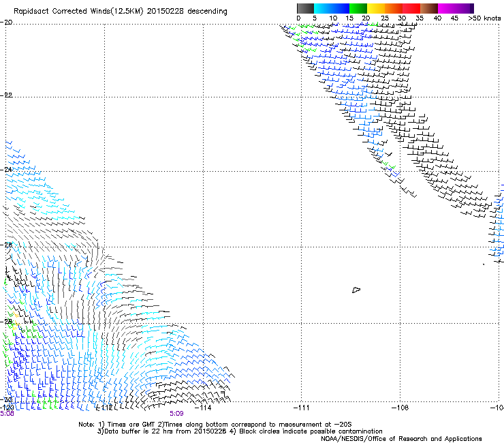Image resolution: width=504 pixels, height=443 pixels.
Task: Click the '-24' latitude axis label
Action: (6, 170)
